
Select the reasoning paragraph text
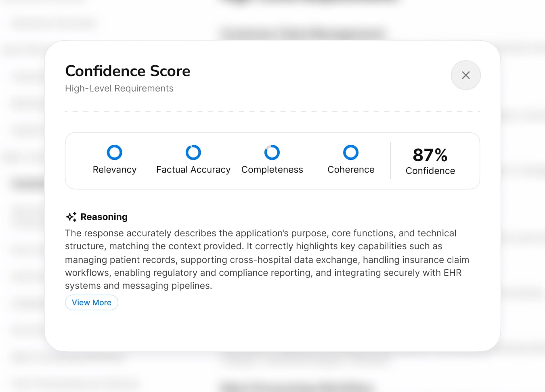(x=266, y=259)
